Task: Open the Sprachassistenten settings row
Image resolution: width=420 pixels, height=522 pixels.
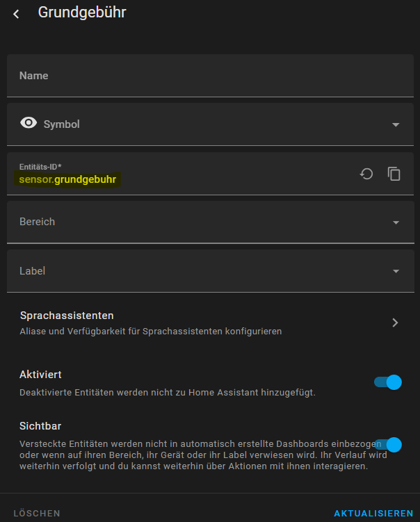Action: 210,323
